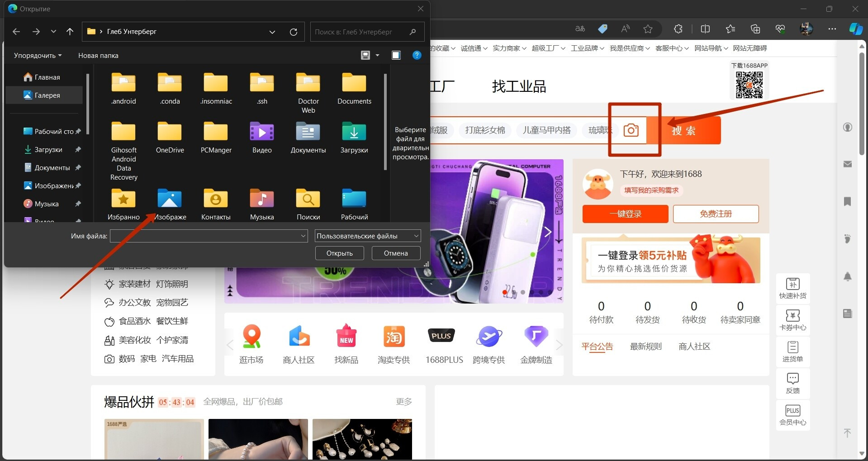Select Главная in the dialog sidebar
The width and height of the screenshot is (868, 461).
[44, 77]
